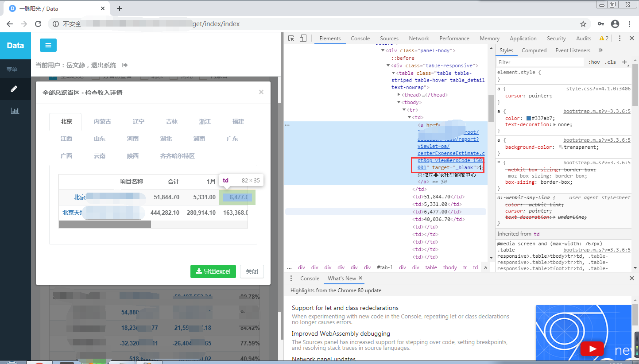Open the Application tab
The image size is (639, 364).
[523, 39]
